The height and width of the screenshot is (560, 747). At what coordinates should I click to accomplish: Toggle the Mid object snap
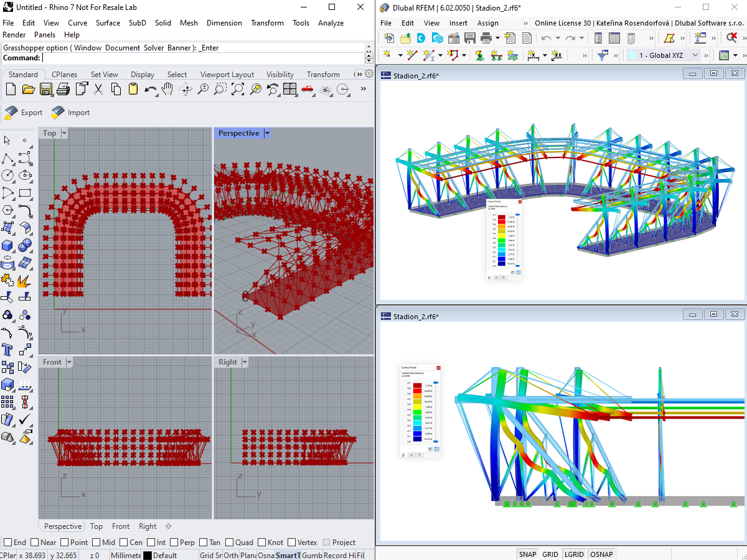[x=97, y=542]
